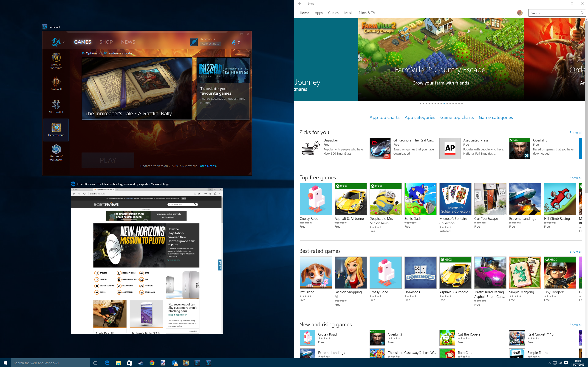Click the Store vertical scrollbar

[x=586, y=107]
